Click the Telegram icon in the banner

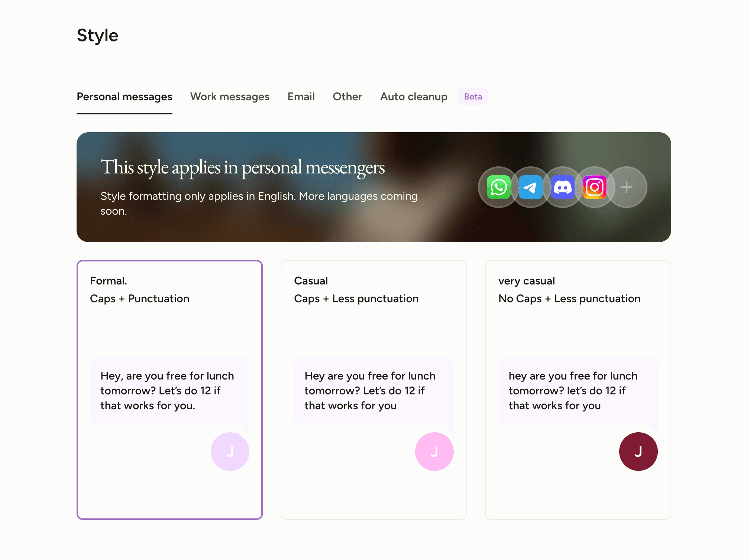coord(530,187)
